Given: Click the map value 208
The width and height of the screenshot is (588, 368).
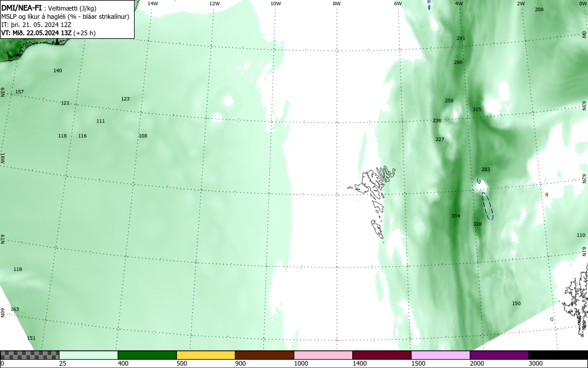Looking at the screenshot, I should (539, 9).
